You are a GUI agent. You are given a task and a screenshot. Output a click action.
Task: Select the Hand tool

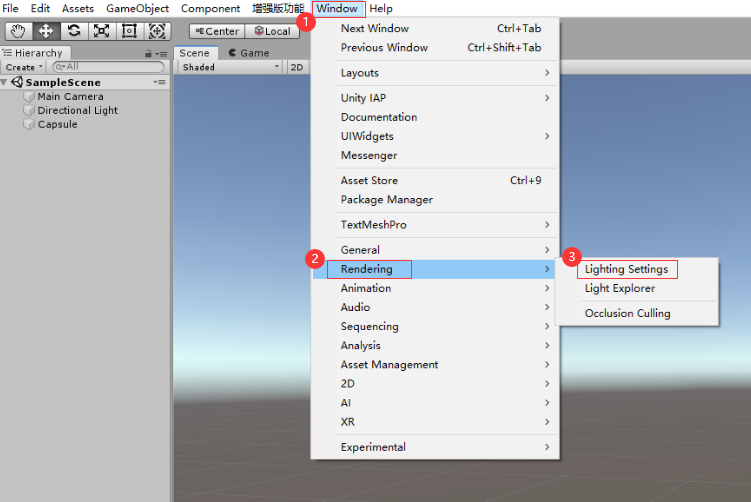[x=18, y=31]
